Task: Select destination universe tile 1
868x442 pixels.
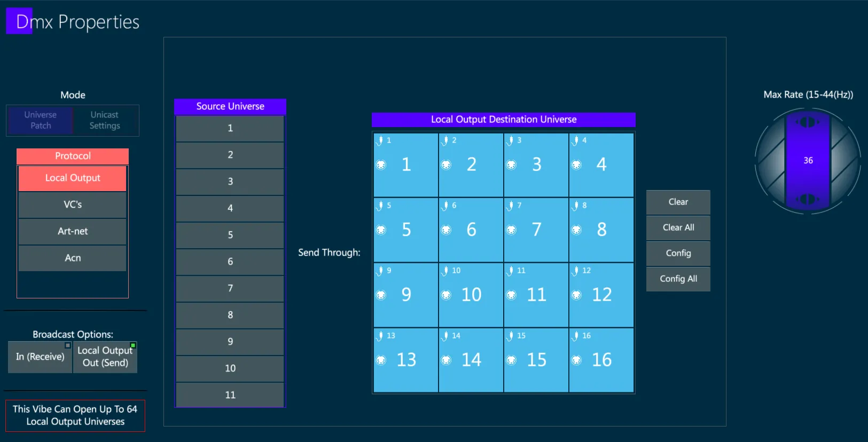Action: pos(406,165)
